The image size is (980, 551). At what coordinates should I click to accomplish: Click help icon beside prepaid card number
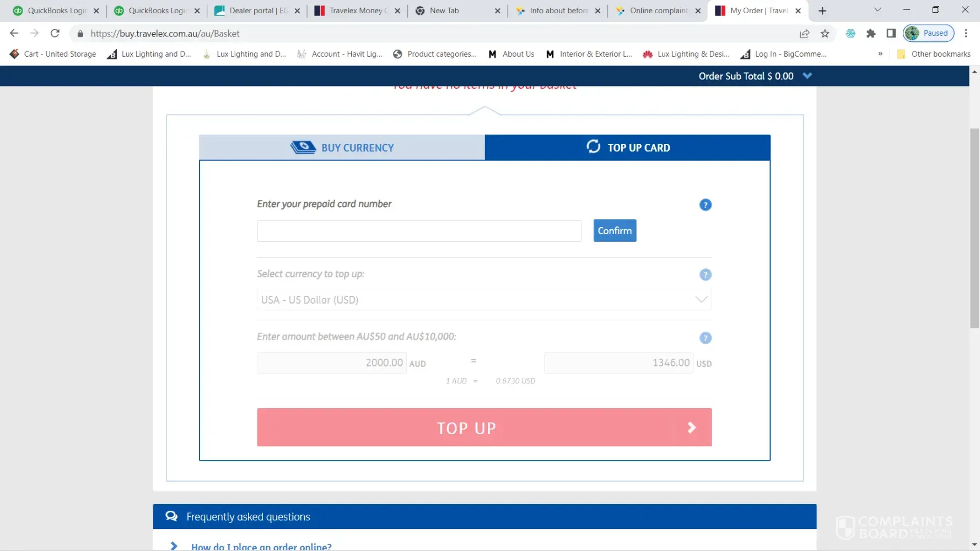[705, 205]
